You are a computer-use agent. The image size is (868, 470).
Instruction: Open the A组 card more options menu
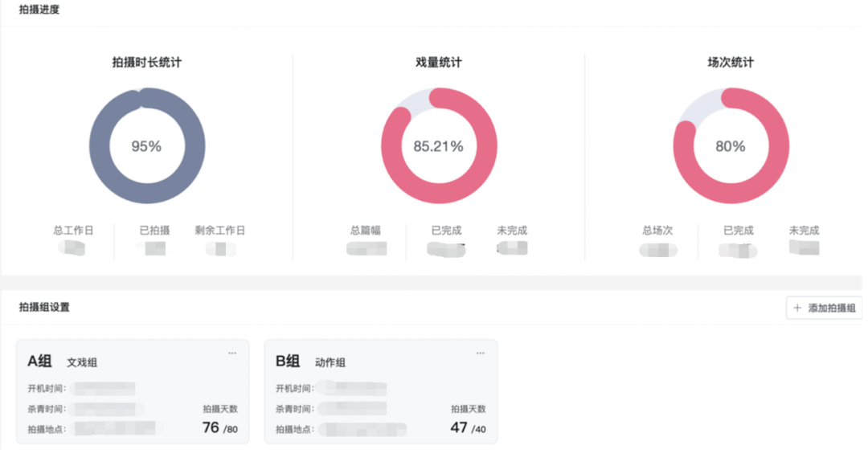[x=232, y=354]
